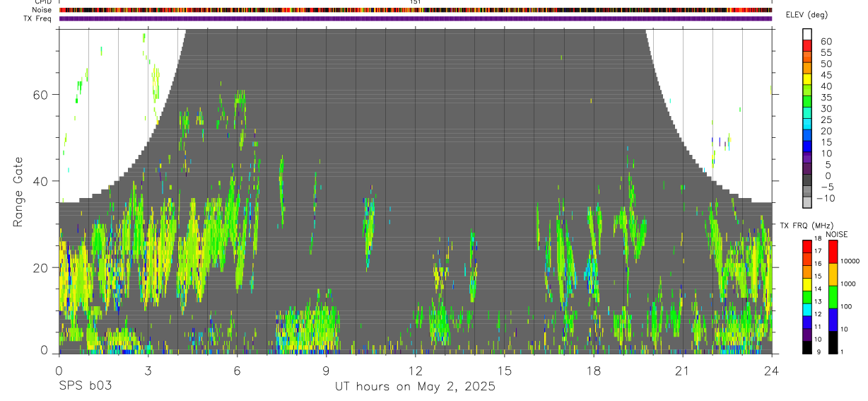Click the red top segment of TX FRQ colorbar

[807, 246]
